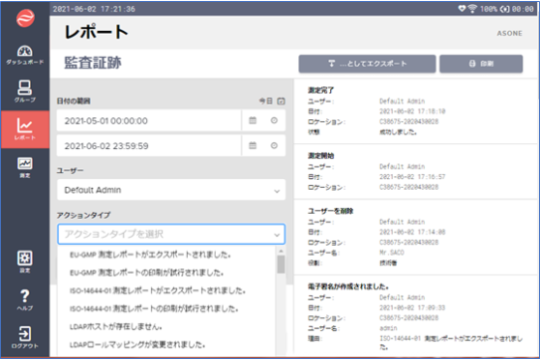Select 'LDAPホストが存在しません' option

click(116, 327)
